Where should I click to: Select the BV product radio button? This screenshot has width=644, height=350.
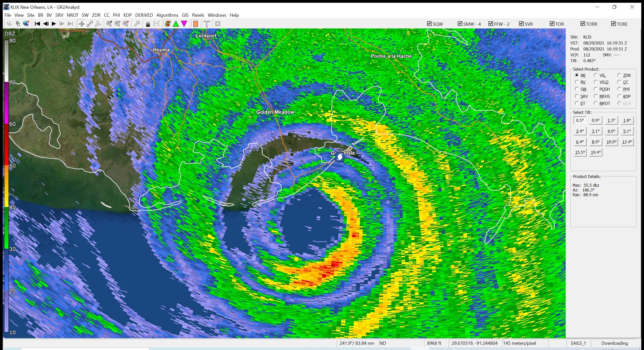(x=577, y=82)
